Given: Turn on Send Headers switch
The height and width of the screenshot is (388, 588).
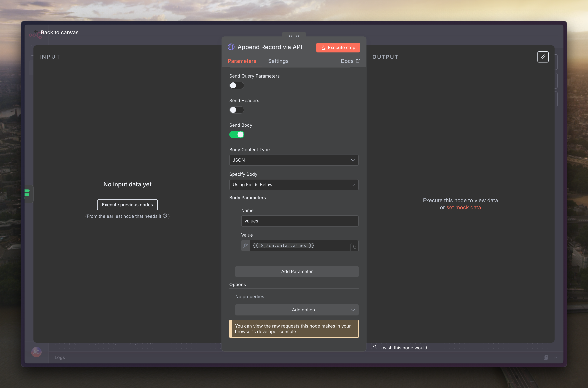Looking at the screenshot, I should point(237,110).
